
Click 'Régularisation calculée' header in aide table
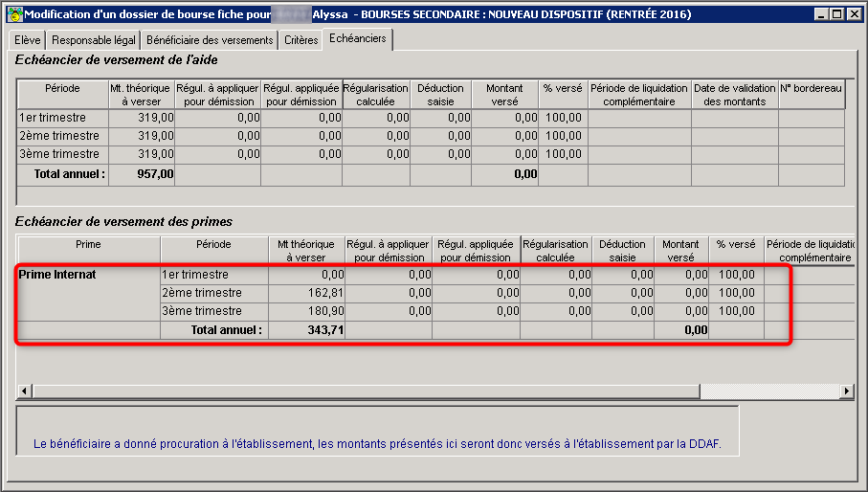click(376, 95)
